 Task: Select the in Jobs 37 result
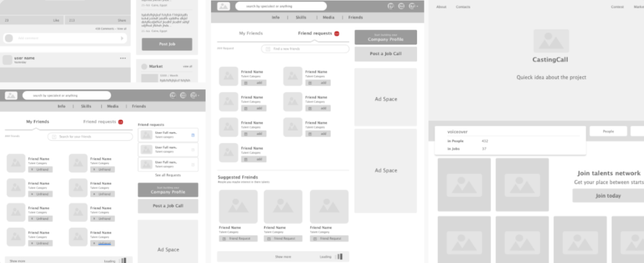(x=467, y=149)
